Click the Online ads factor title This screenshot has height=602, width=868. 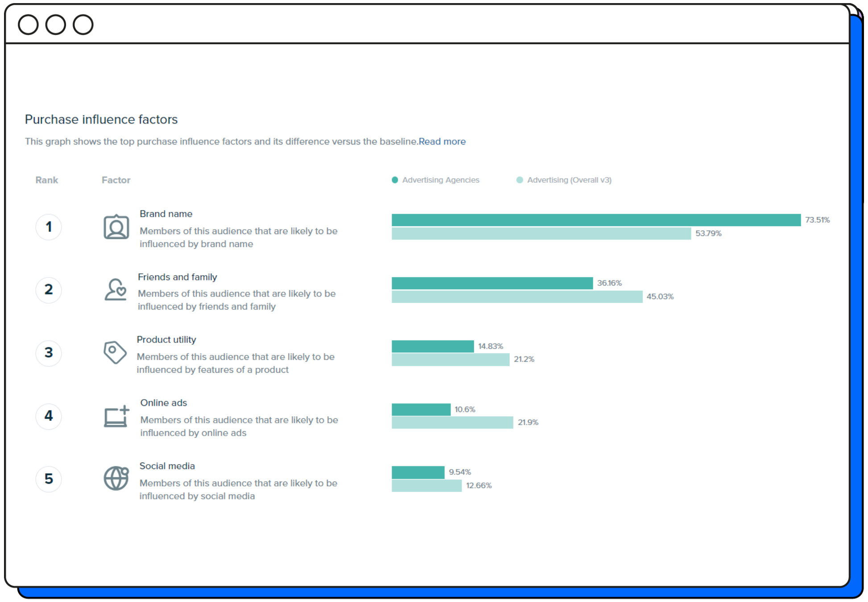click(x=163, y=403)
